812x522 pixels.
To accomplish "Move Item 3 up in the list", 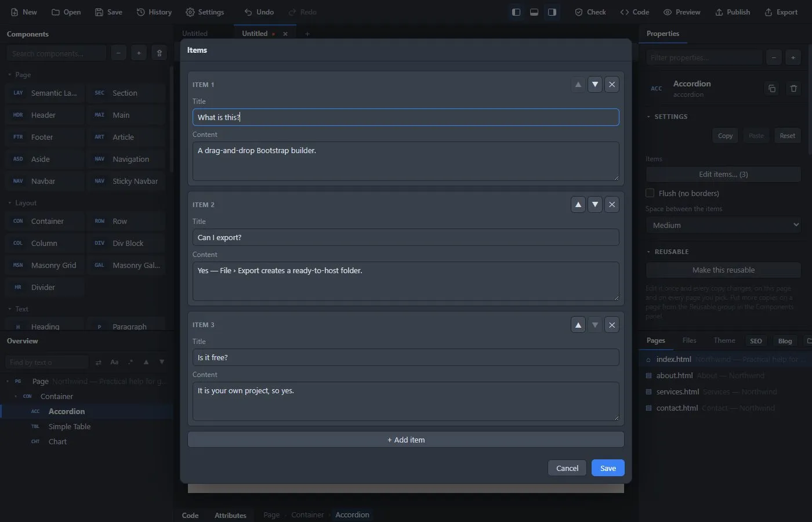I will [578, 325].
